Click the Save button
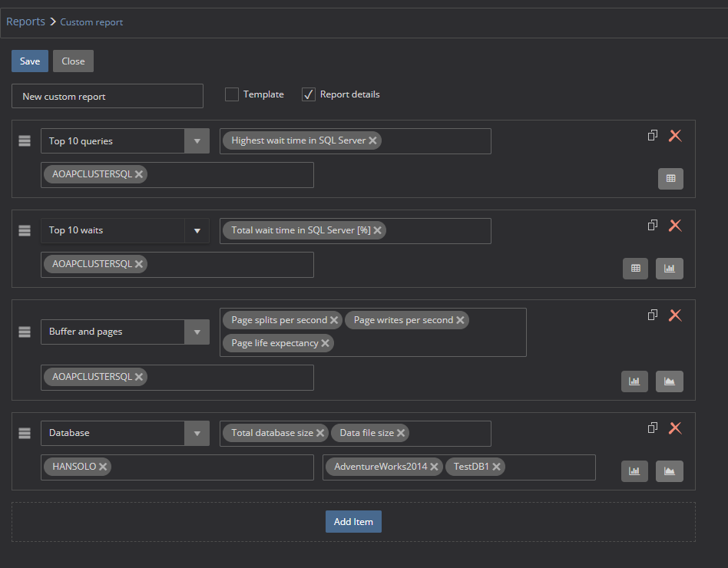The height and width of the screenshot is (568, 728). (29, 60)
